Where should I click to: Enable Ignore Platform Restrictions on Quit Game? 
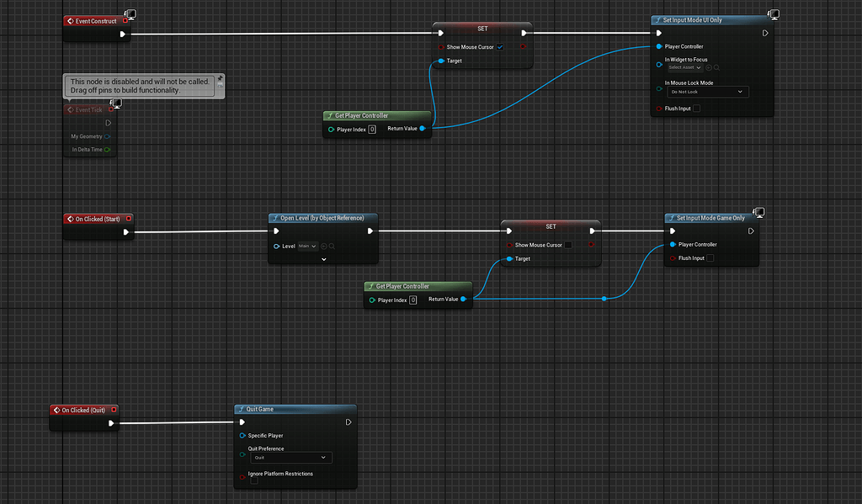point(254,480)
